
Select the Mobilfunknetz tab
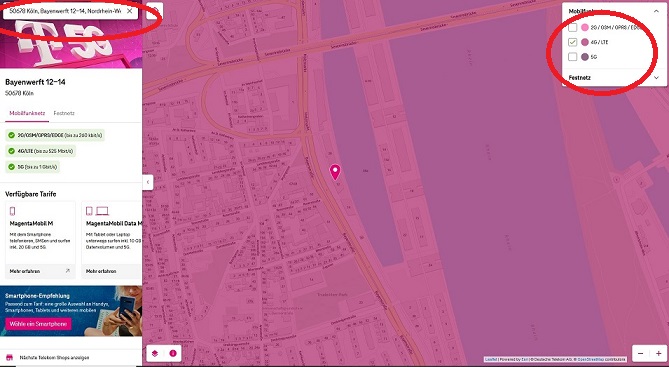(27, 113)
